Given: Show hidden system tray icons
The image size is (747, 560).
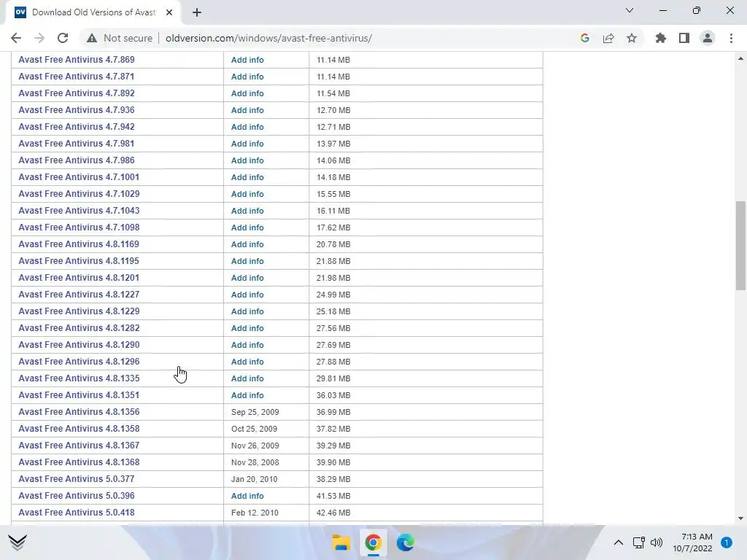Looking at the screenshot, I should [x=619, y=542].
